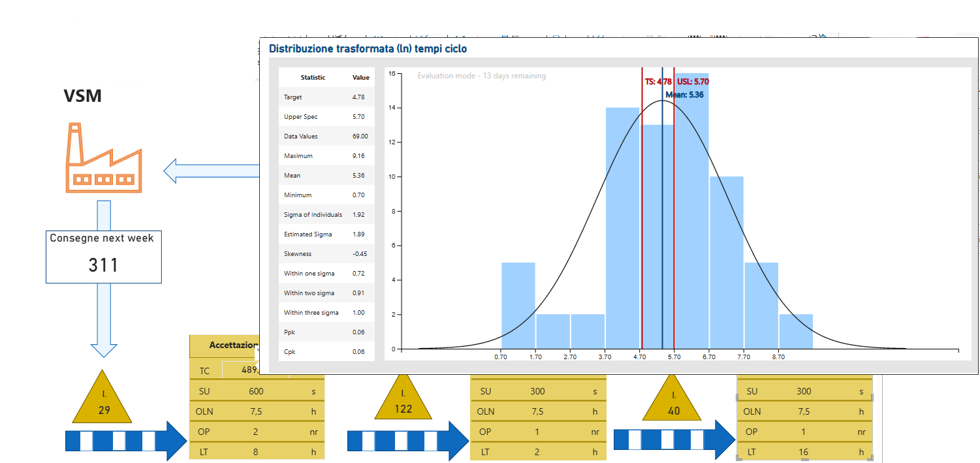Open the Consegne next week card
The width and height of the screenshot is (980, 463).
[103, 257]
